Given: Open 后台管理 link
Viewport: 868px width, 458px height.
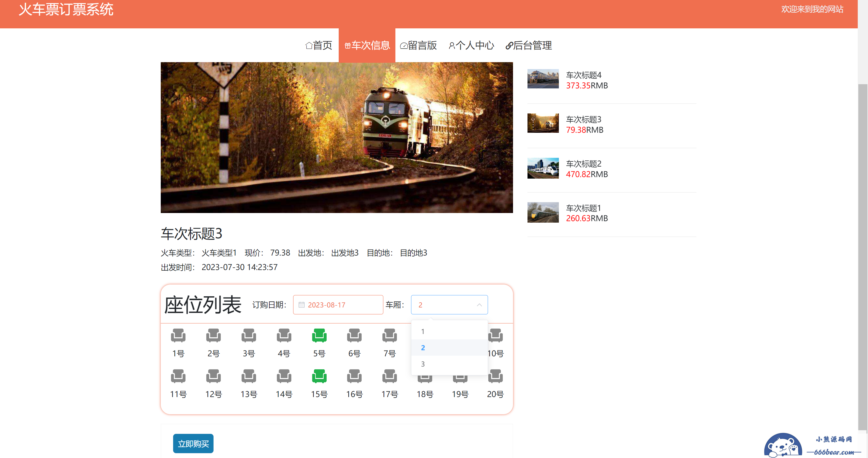Looking at the screenshot, I should tap(528, 45).
